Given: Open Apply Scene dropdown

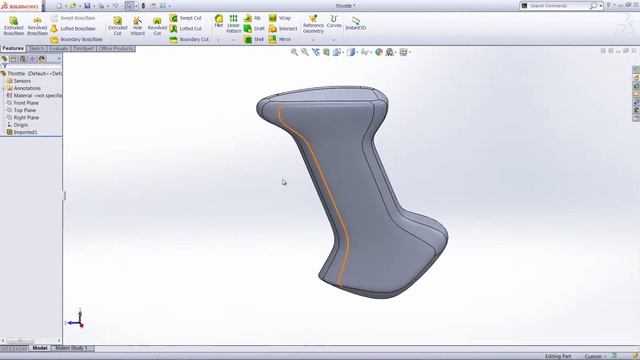Looking at the screenshot, I should pyautogui.click(x=391, y=52).
